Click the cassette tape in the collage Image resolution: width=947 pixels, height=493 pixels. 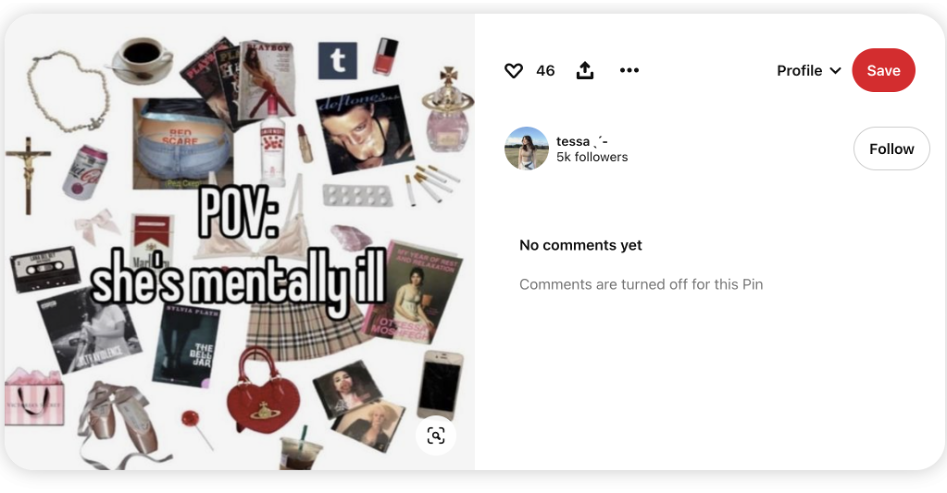(45, 268)
